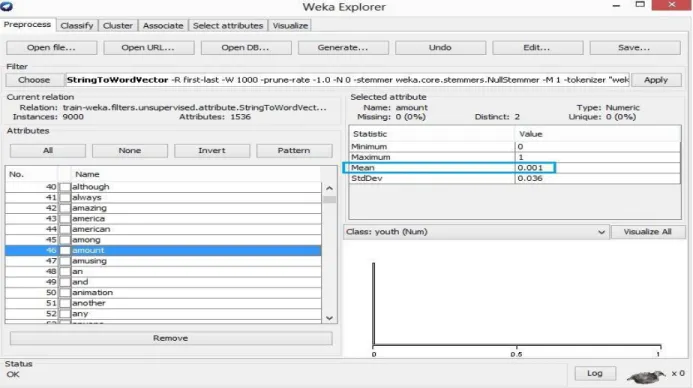
Task: Tick the checkbox for attribute 'although'
Action: 65,187
